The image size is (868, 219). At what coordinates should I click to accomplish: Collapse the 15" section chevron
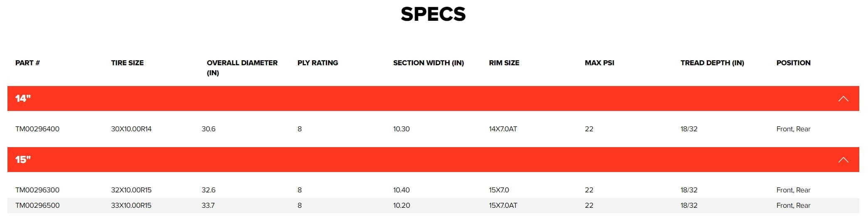tap(843, 160)
